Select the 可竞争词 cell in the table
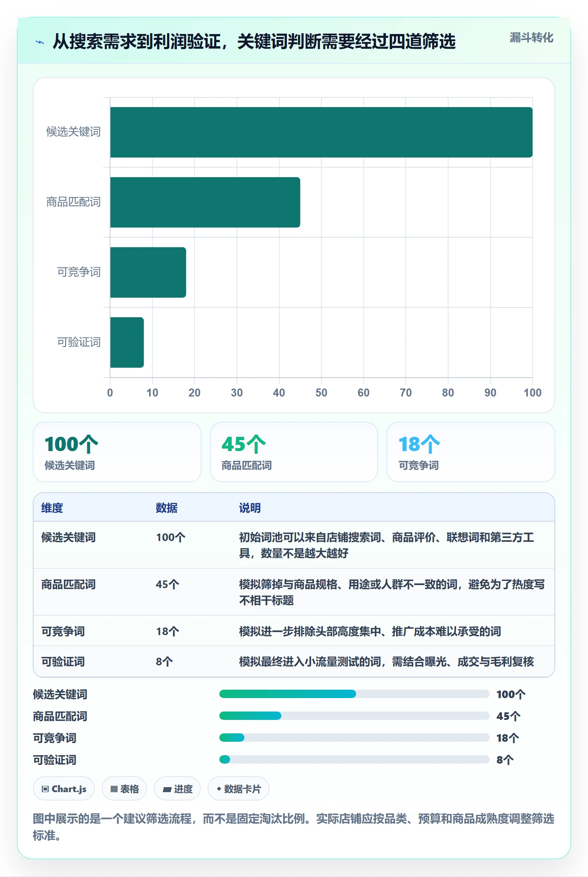Screen dimensions: 588x877 [x=63, y=631]
